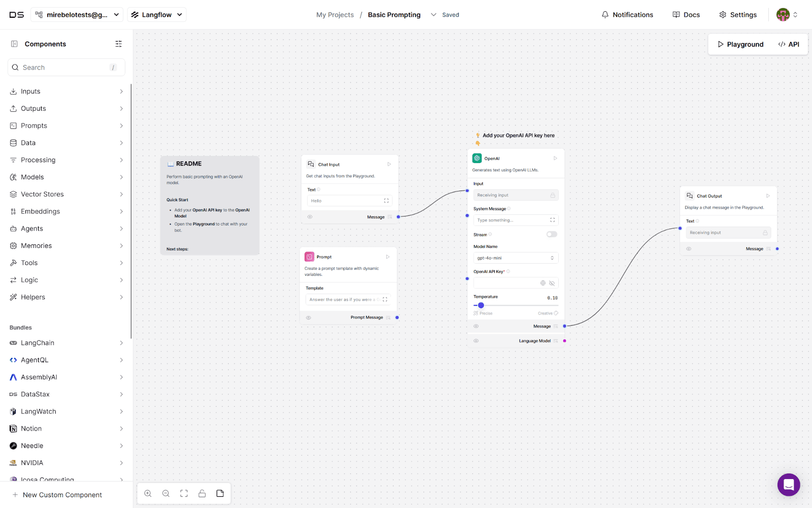Image resolution: width=812 pixels, height=508 pixels.
Task: Run the Prompt node play icon
Action: tap(388, 257)
